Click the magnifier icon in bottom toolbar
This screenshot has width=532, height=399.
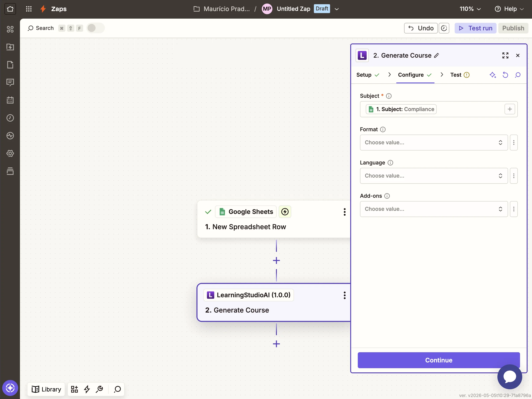(117, 389)
